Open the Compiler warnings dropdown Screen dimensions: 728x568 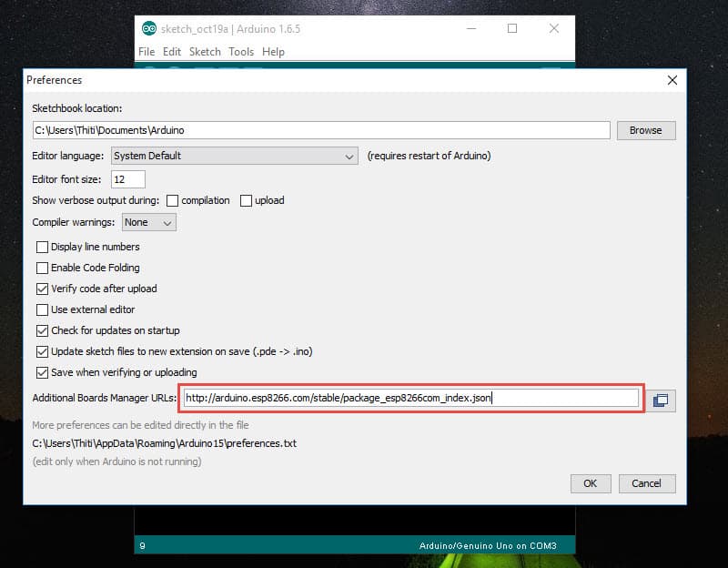(149, 222)
